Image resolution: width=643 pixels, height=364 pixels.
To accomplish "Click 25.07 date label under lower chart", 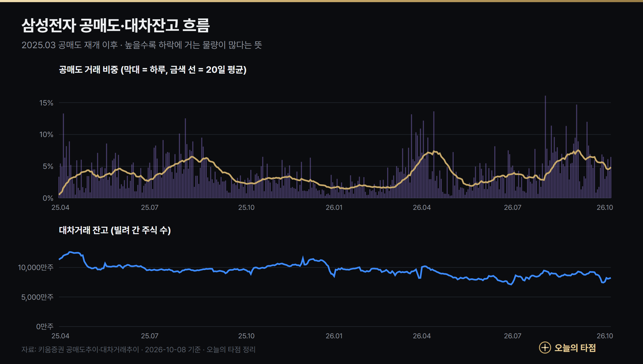I will 150,336.
